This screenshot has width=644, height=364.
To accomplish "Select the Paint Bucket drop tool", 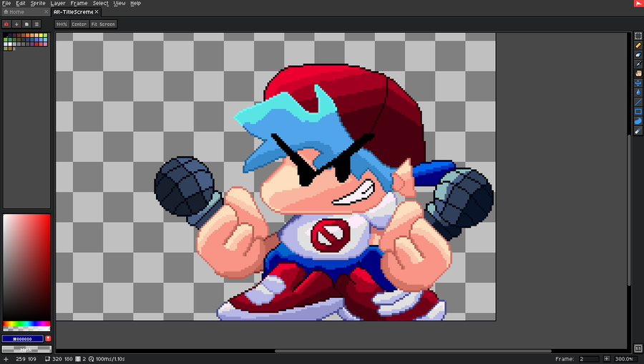I will click(x=638, y=92).
